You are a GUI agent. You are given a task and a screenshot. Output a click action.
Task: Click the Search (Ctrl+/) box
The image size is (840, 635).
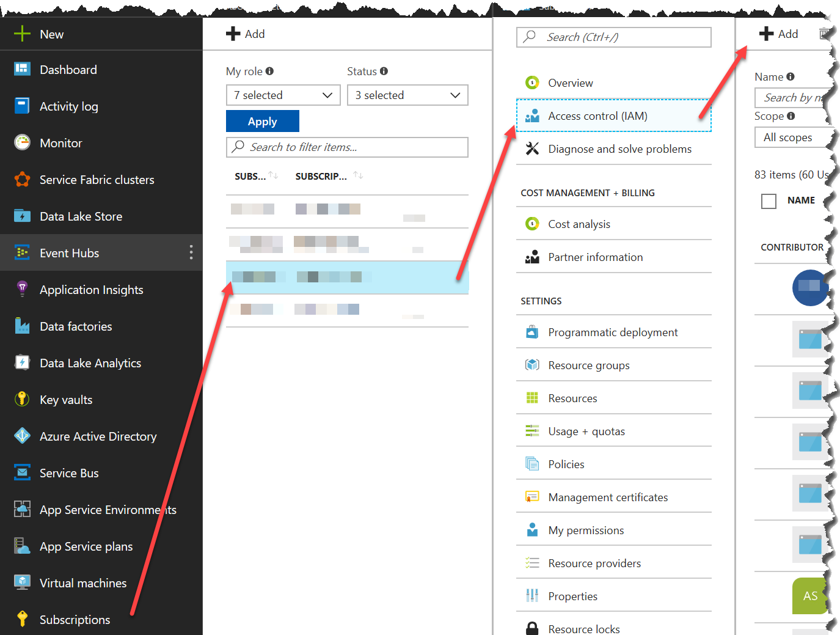click(613, 37)
